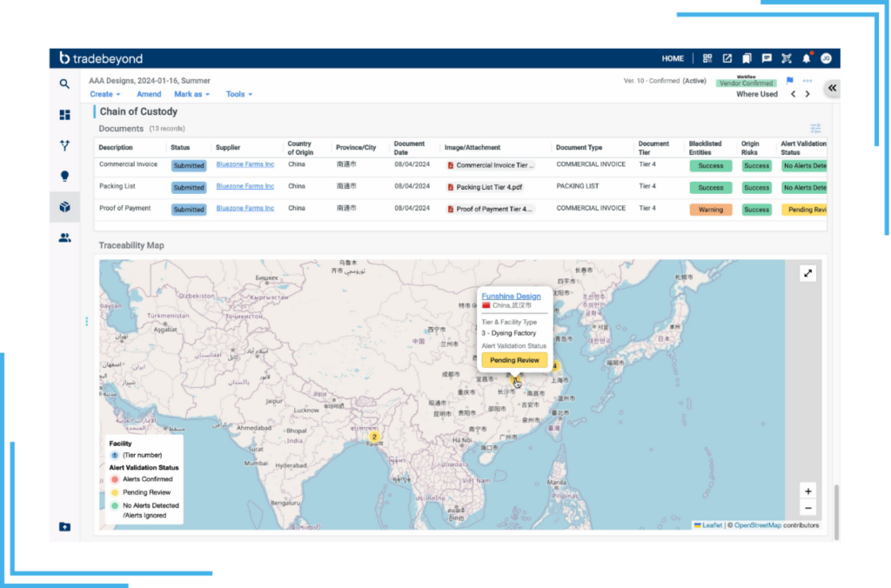Click the map cluster marker labeled 2

(375, 437)
